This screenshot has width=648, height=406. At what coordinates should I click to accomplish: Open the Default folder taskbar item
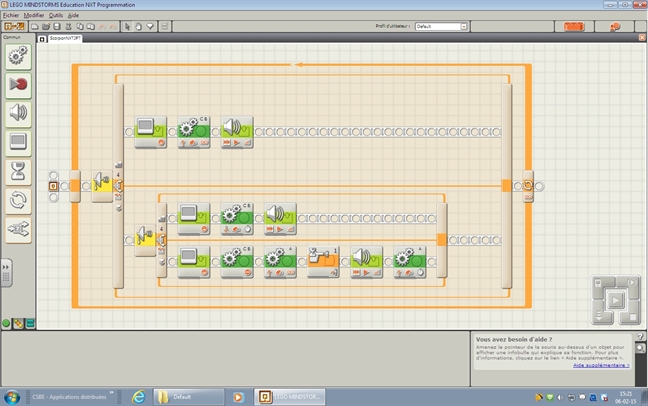click(x=189, y=397)
